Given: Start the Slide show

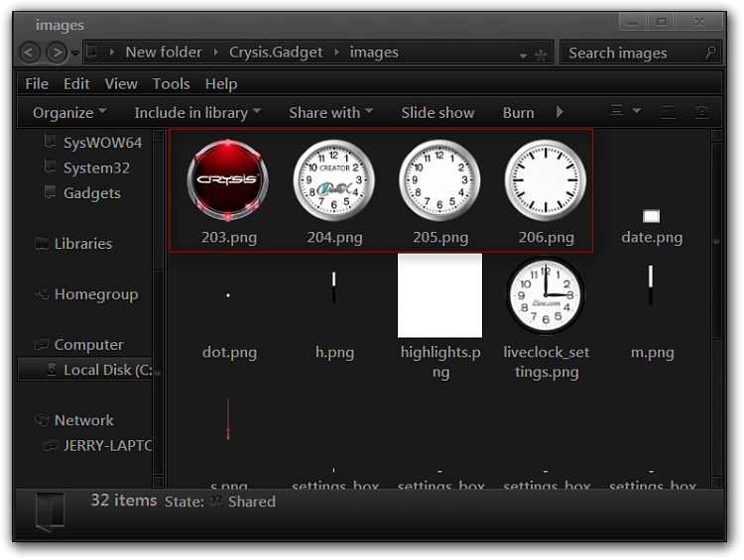Looking at the screenshot, I should tap(437, 113).
